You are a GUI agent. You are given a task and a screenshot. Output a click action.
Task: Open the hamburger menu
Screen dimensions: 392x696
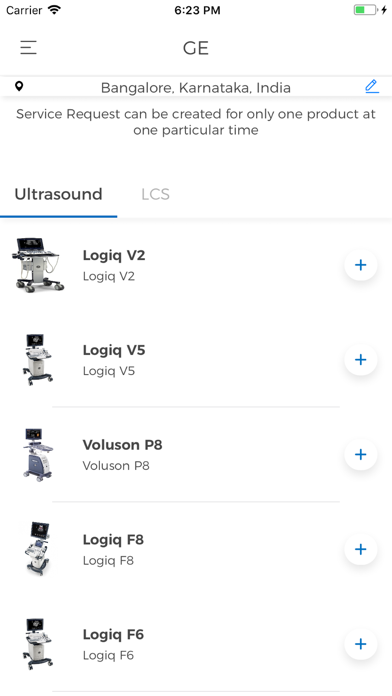(x=28, y=47)
